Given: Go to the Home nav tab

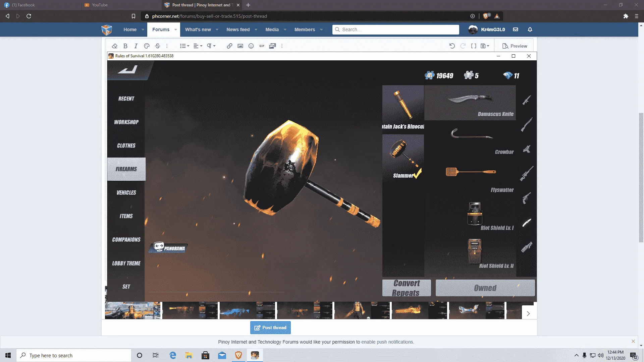Looking at the screenshot, I should click(x=130, y=29).
